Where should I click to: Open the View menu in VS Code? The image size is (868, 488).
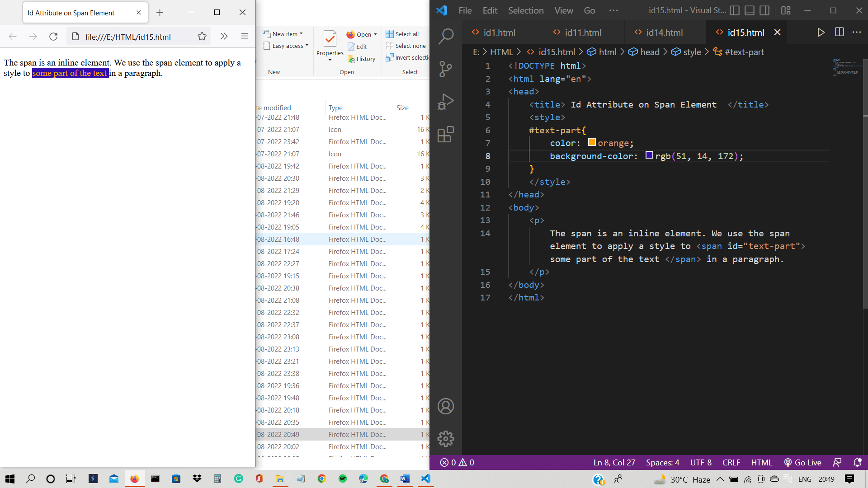563,10
